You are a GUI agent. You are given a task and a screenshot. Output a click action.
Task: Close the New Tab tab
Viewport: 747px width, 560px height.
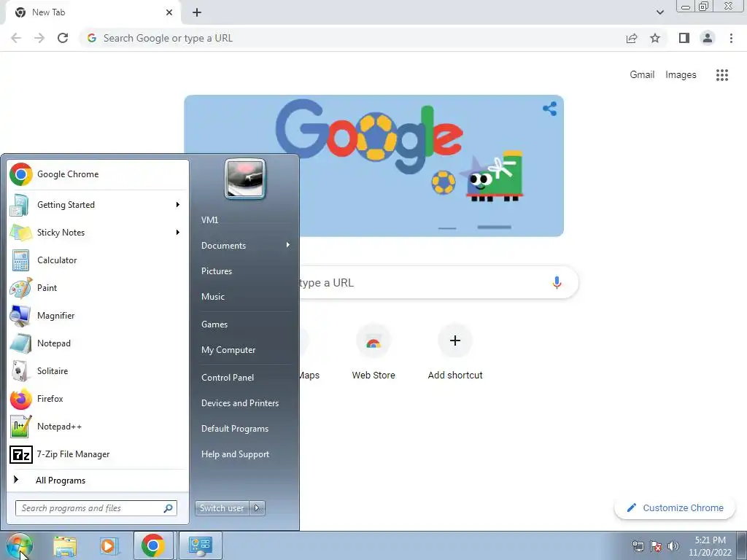(x=169, y=12)
